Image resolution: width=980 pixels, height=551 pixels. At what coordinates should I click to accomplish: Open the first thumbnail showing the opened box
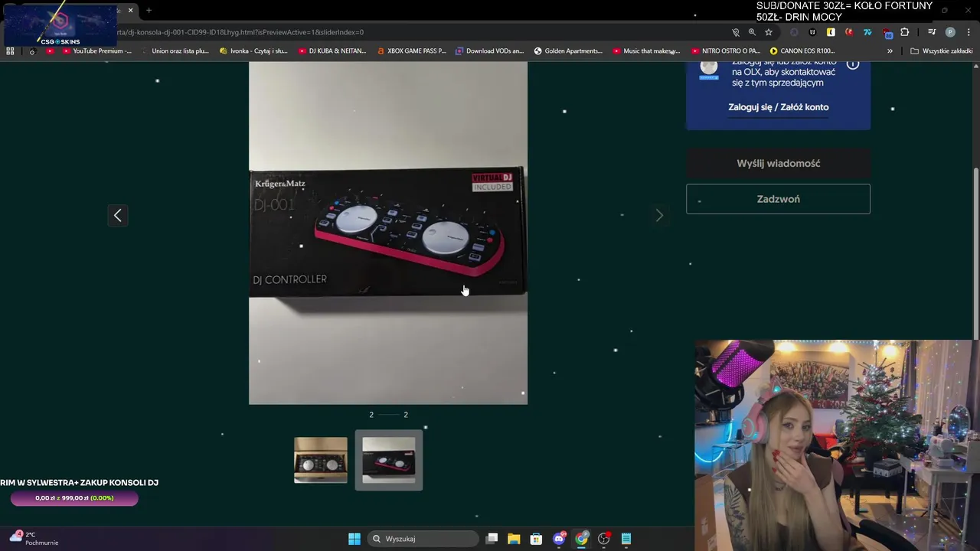coord(321,460)
